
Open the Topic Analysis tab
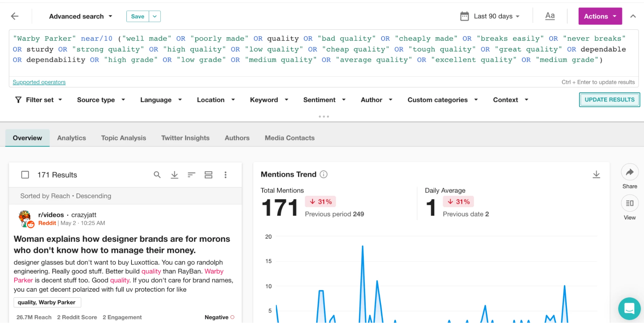123,138
